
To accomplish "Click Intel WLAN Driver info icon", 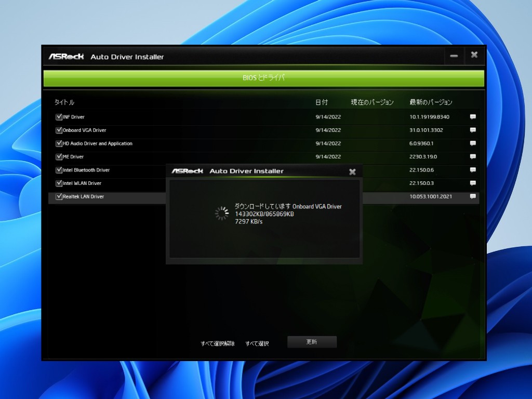I will click(x=473, y=183).
